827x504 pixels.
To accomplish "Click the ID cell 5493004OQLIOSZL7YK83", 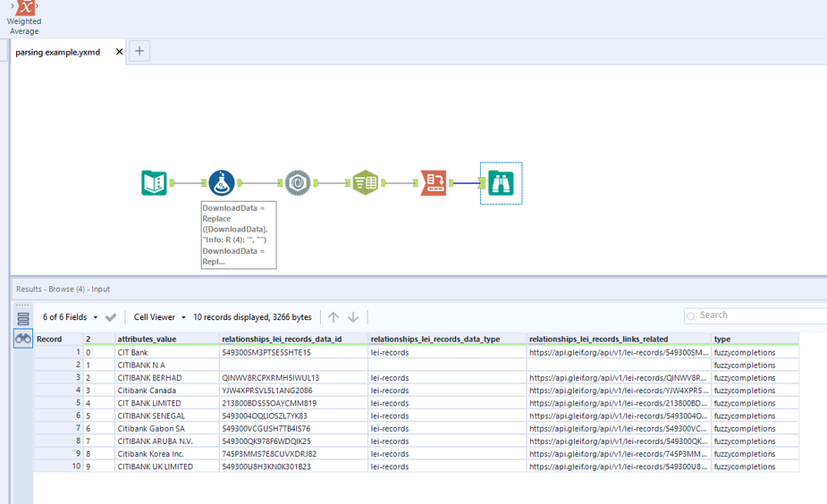I will [293, 416].
